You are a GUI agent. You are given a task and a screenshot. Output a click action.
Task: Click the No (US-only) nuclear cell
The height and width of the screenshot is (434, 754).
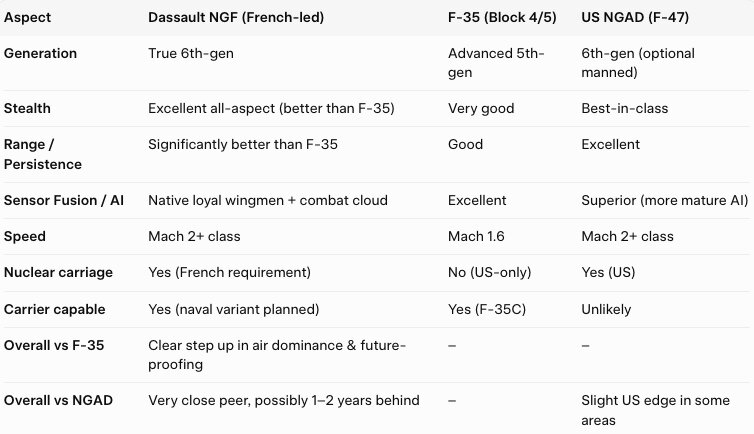tap(487, 273)
